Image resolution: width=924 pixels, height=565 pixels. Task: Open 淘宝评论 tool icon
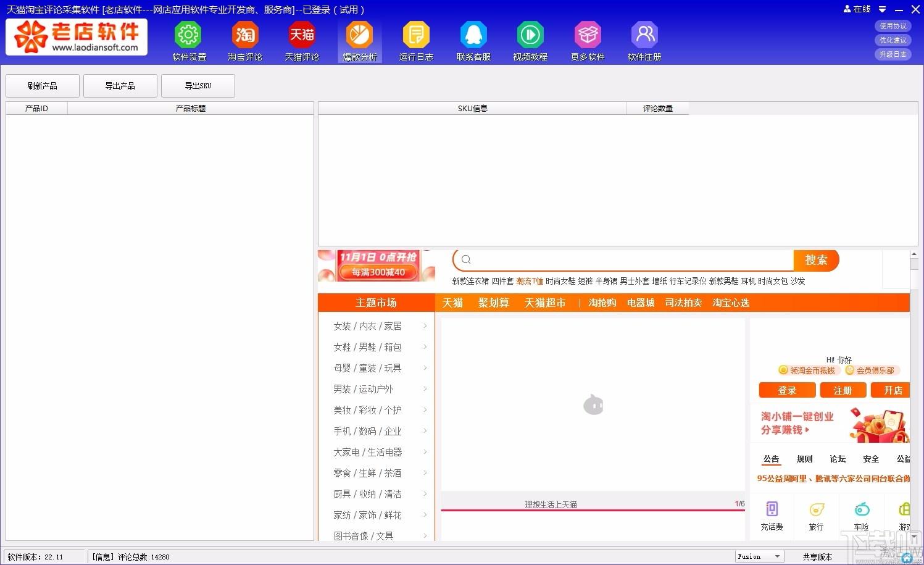(245, 35)
